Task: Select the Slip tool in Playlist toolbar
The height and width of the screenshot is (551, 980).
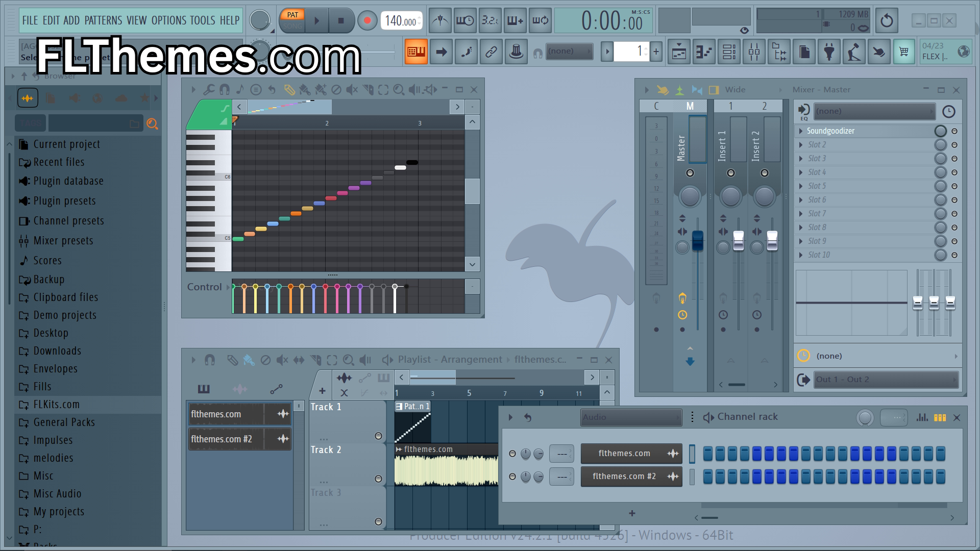Action: click(x=299, y=360)
